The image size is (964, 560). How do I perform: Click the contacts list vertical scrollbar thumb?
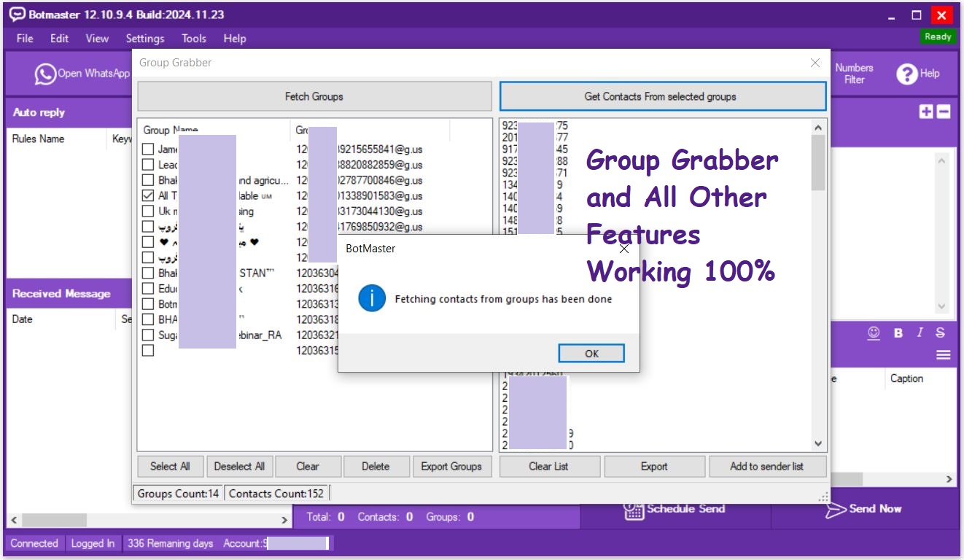click(x=818, y=162)
